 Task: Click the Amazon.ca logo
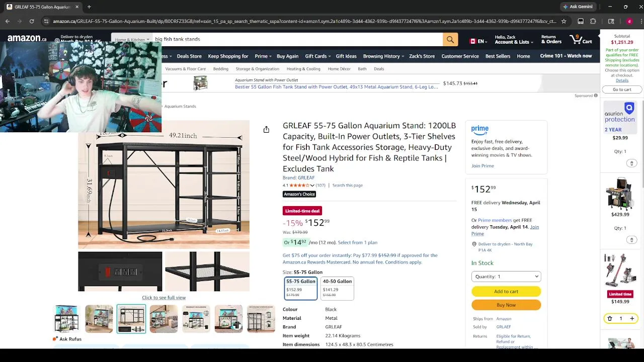(27, 38)
